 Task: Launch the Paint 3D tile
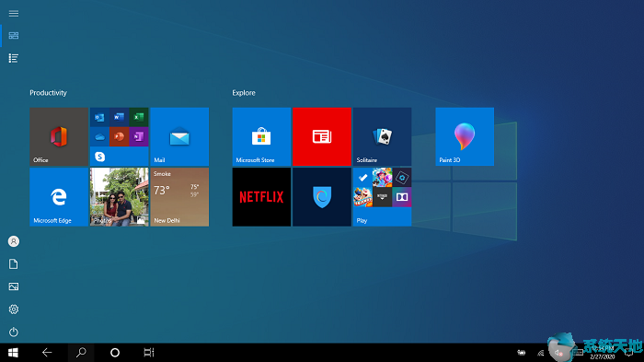coord(465,136)
